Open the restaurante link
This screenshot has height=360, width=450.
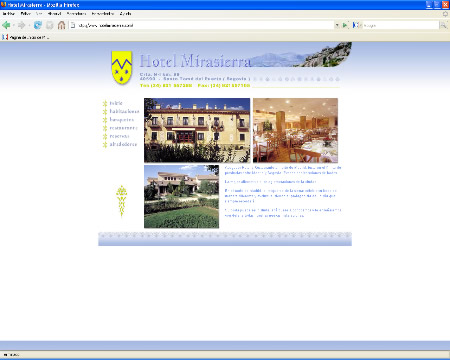[123, 128]
